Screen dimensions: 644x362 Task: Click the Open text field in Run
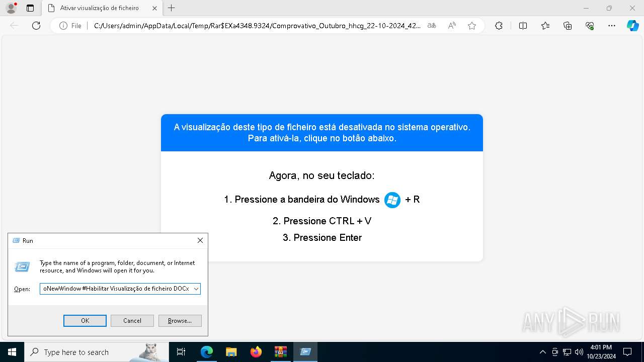tap(116, 289)
